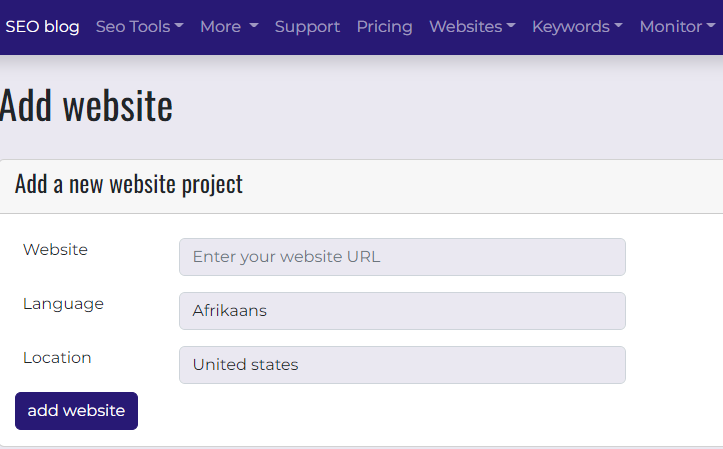Open the Pricing page
The image size is (723, 449).
point(385,27)
